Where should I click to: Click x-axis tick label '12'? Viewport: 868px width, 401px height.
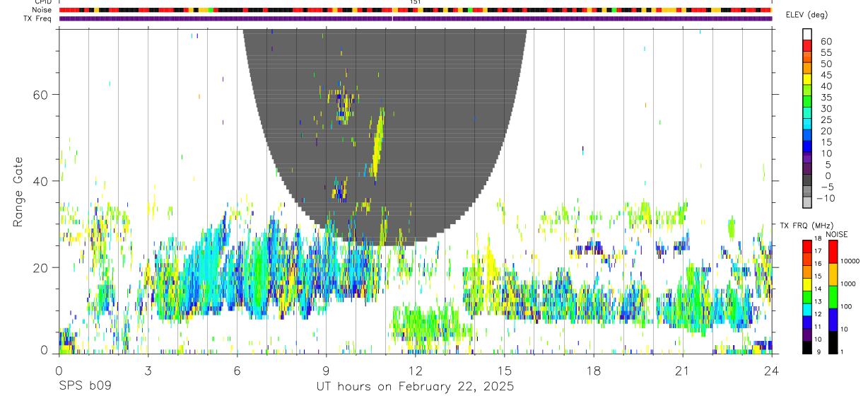[415, 371]
